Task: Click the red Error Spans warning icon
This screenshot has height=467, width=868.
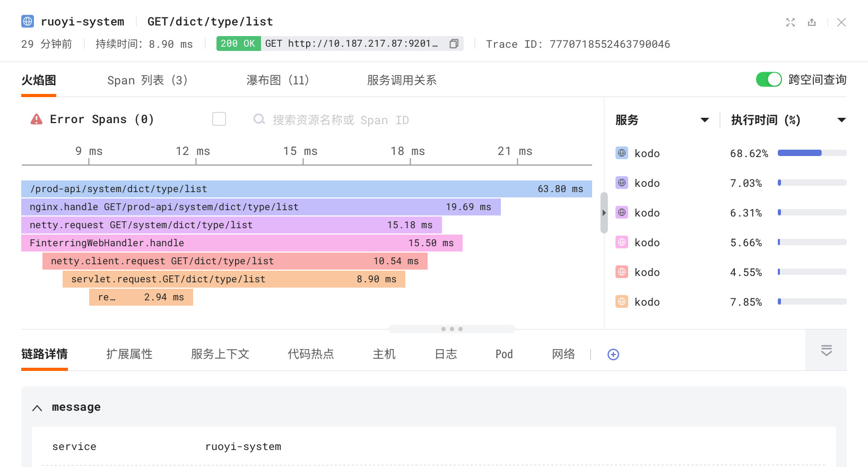Action: click(x=37, y=119)
